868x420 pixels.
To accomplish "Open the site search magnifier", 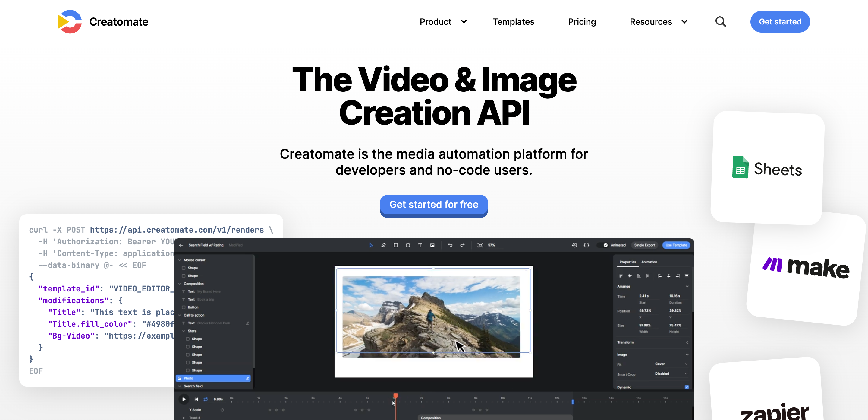I will (x=720, y=22).
